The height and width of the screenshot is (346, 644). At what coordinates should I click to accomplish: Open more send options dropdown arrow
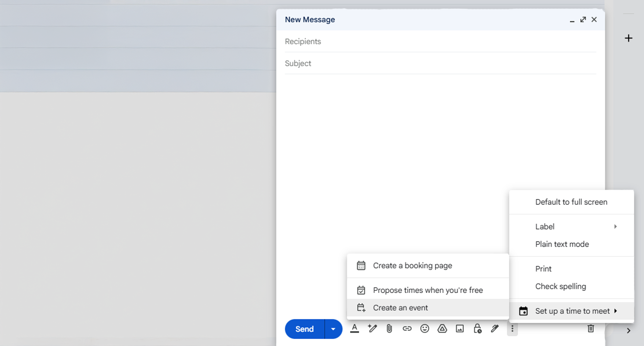point(333,329)
